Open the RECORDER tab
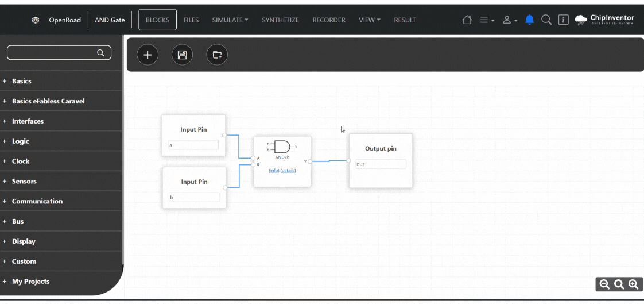The height and width of the screenshot is (304, 644). pyautogui.click(x=329, y=20)
